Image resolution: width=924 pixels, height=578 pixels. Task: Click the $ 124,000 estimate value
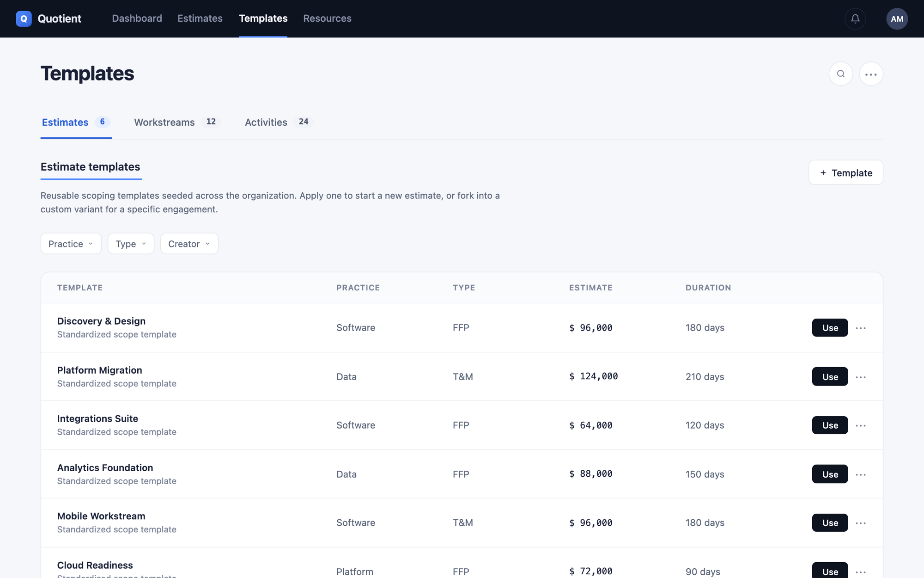coord(593,376)
